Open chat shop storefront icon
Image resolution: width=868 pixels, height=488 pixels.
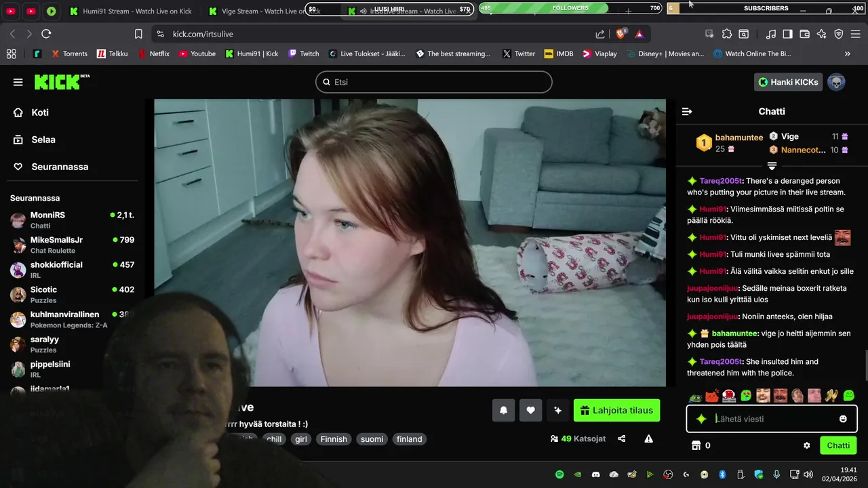coord(695,445)
